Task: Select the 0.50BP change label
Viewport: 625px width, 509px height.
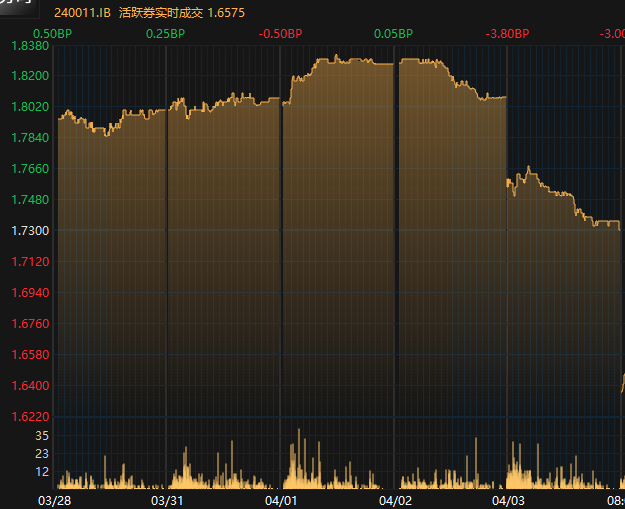Action: click(52, 34)
